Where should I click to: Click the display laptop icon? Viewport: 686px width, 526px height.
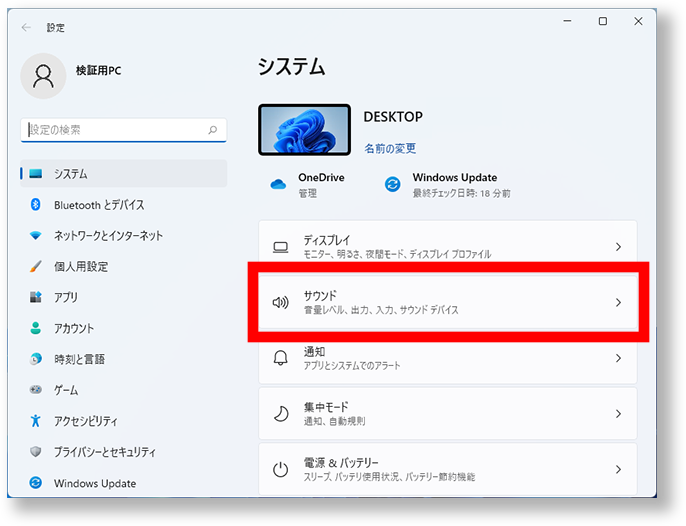[x=280, y=247]
